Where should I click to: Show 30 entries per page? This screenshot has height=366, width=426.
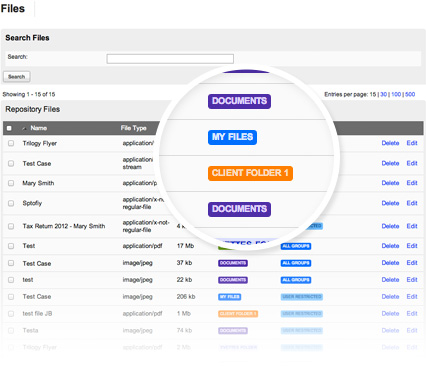pos(383,94)
